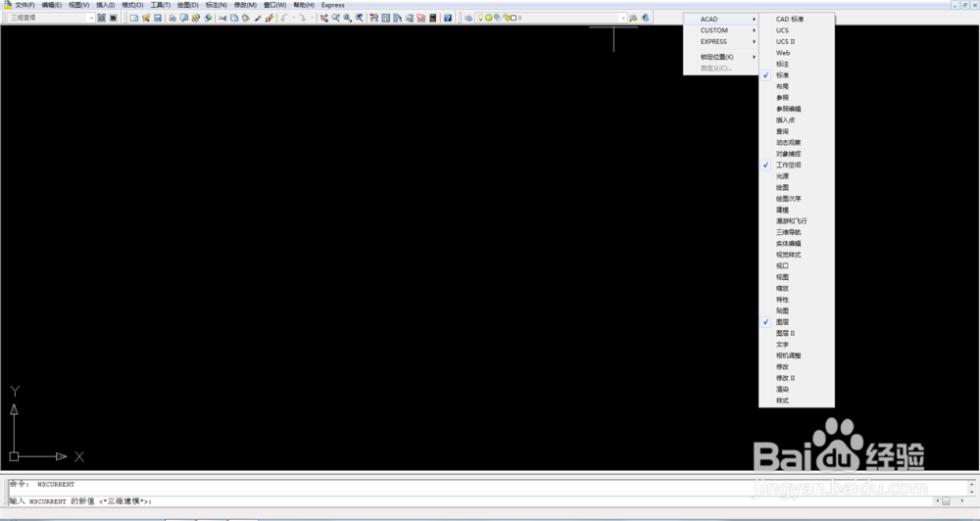
Task: Click the QuickCalc calculator icon
Action: point(432,18)
